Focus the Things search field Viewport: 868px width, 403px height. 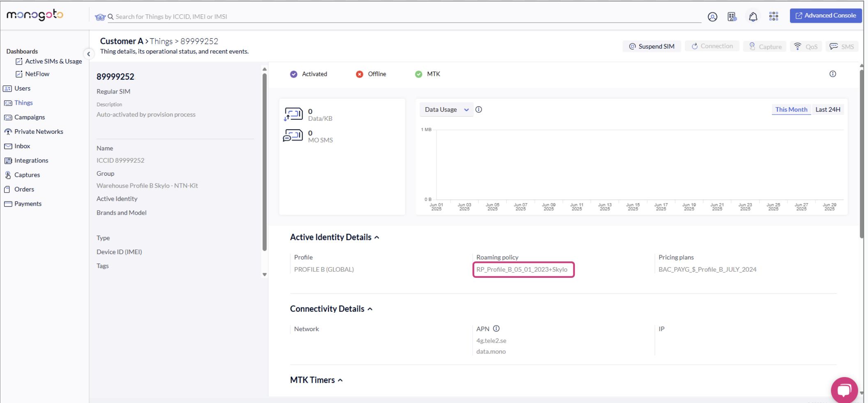406,17
